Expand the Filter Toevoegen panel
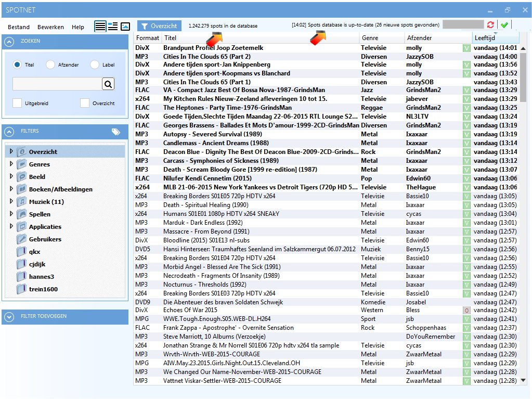The image size is (532, 399). tap(9, 317)
